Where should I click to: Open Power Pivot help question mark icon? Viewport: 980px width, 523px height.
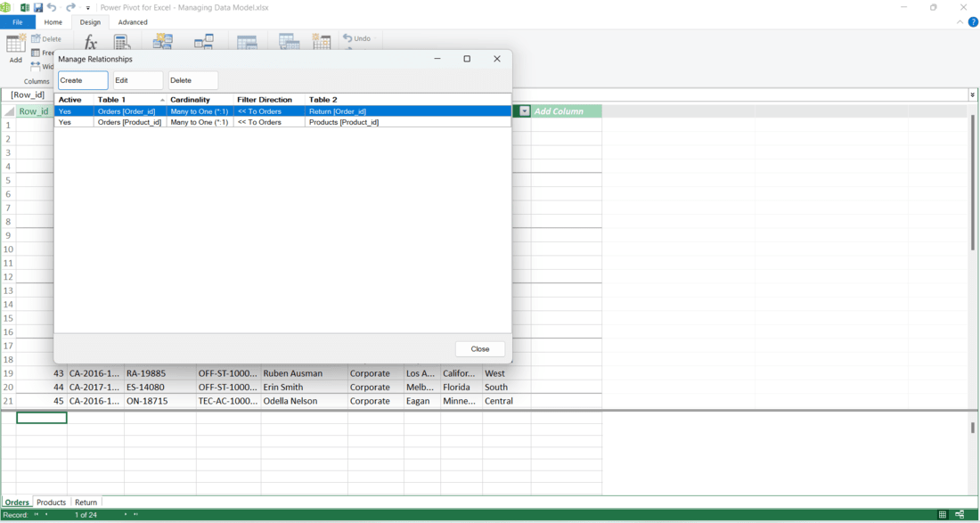[x=973, y=22]
